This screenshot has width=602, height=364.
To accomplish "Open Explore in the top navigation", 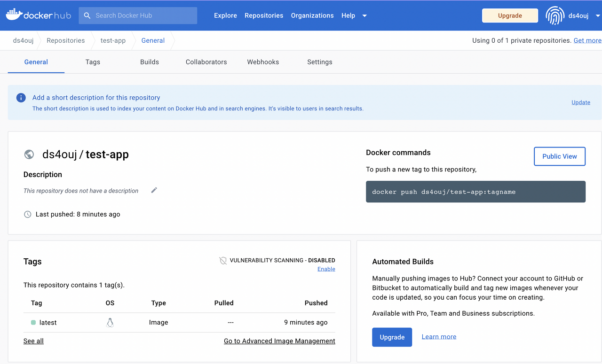I will (x=225, y=15).
